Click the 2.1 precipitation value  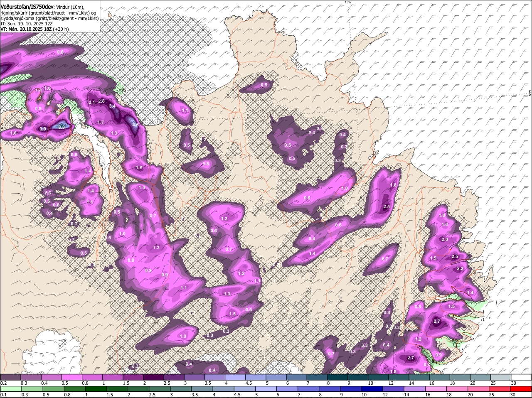pyautogui.click(x=92, y=102)
